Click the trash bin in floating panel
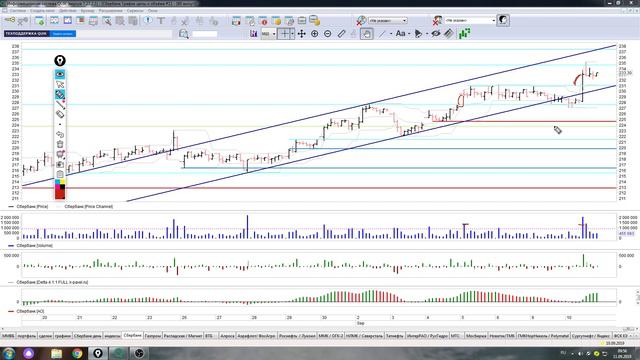 (60, 144)
